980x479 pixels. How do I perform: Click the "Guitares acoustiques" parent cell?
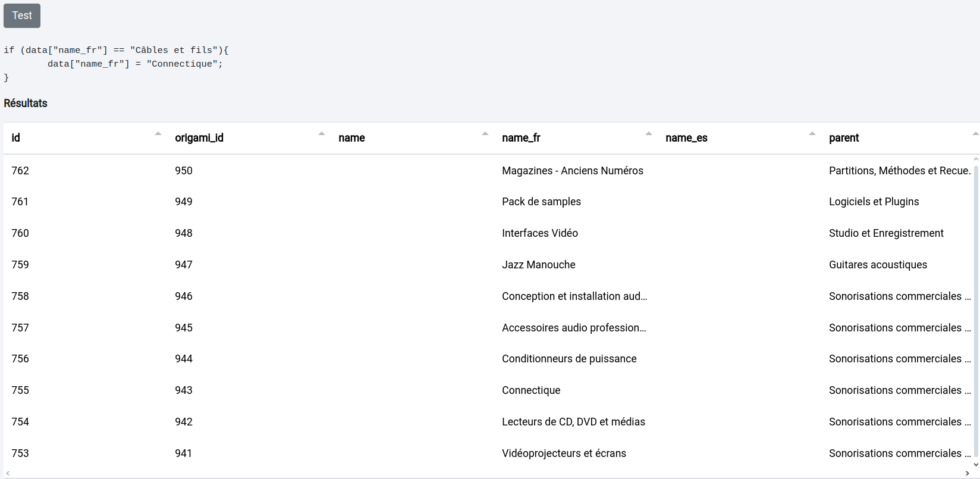(x=878, y=265)
